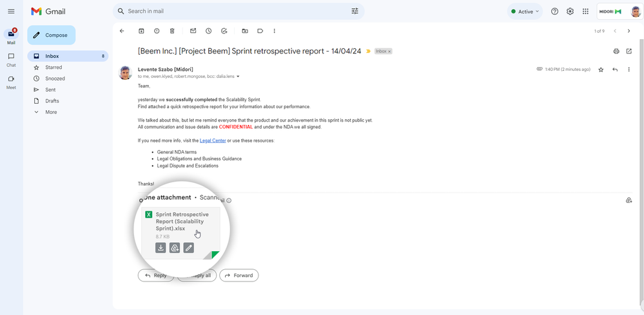Screen dimensions: 644x315
Task: Open the main menu hamburger icon
Action: tap(11, 12)
